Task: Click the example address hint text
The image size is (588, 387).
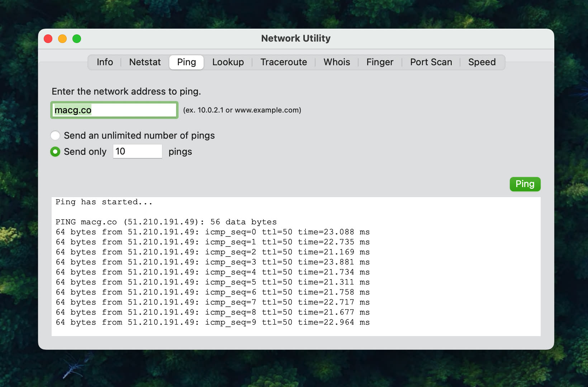Action: (242, 110)
